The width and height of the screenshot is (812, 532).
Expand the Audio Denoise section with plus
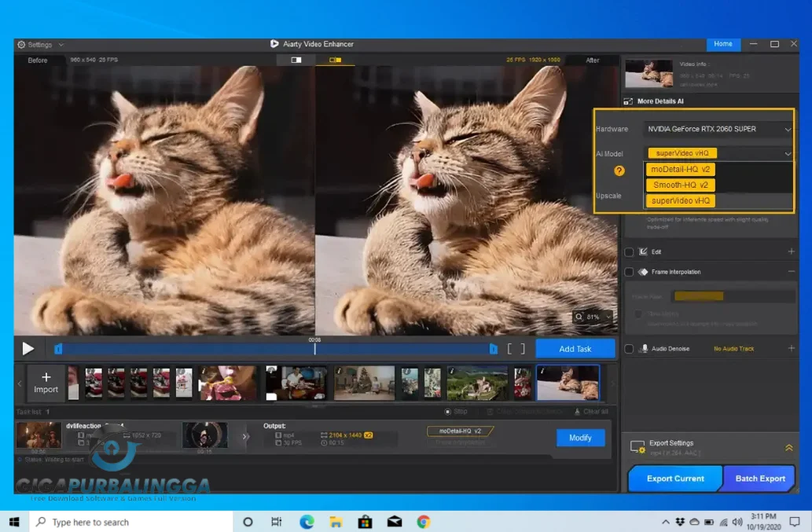pyautogui.click(x=791, y=348)
